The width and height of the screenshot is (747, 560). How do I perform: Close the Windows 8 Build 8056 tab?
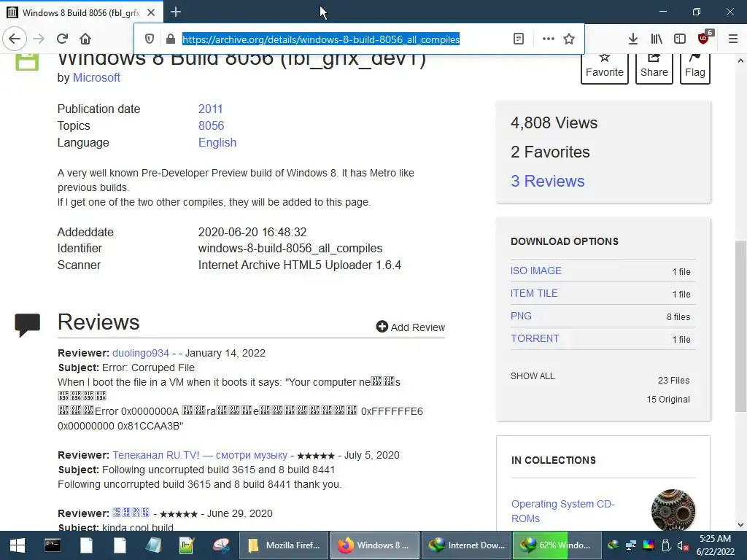tap(151, 12)
